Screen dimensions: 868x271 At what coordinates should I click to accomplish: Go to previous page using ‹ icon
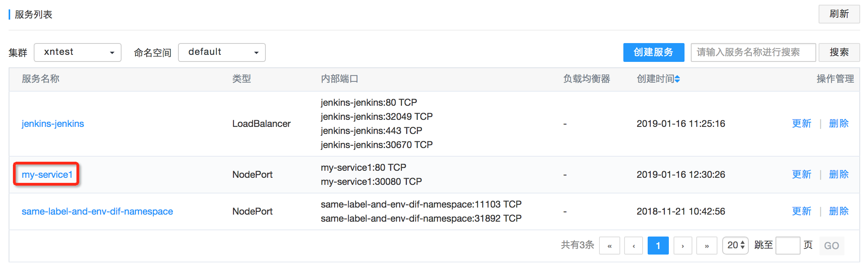point(634,246)
